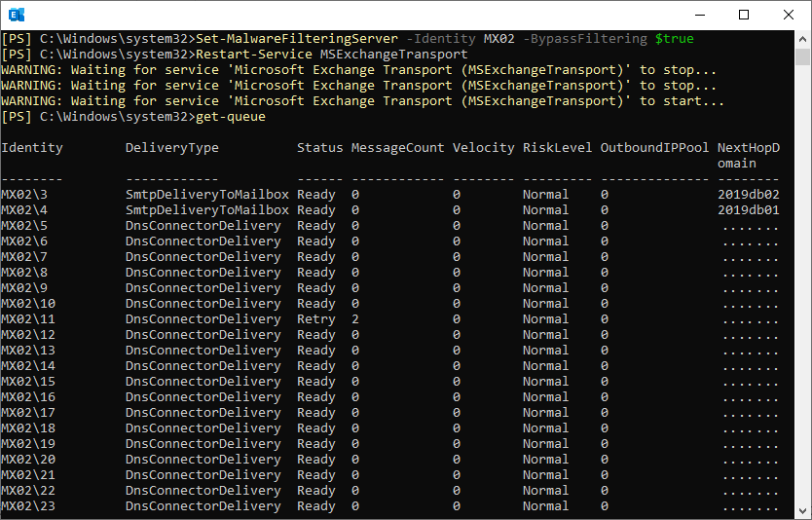The height and width of the screenshot is (520, 812).
Task: Minimize the Exchange shell window
Action: click(x=700, y=15)
